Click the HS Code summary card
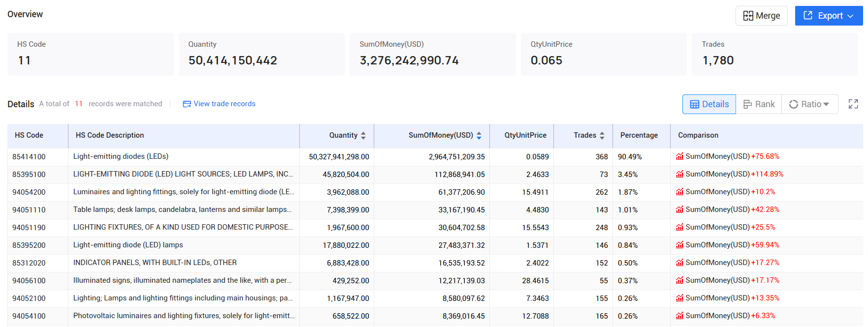Viewport: 868px width, 327px height. pos(91,54)
